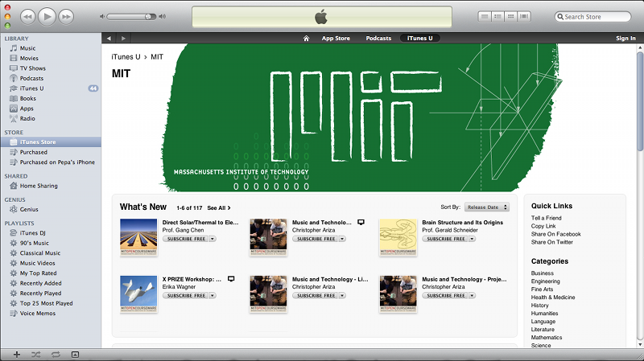Image resolution: width=644 pixels, height=361 pixels.
Task: Click Share On Twitter link
Action: click(551, 242)
